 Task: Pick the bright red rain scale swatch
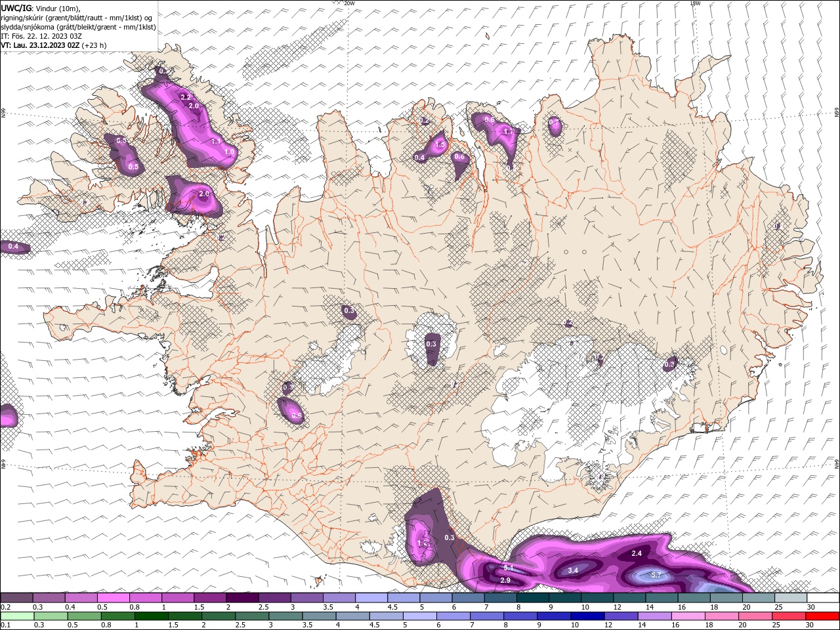(x=822, y=616)
